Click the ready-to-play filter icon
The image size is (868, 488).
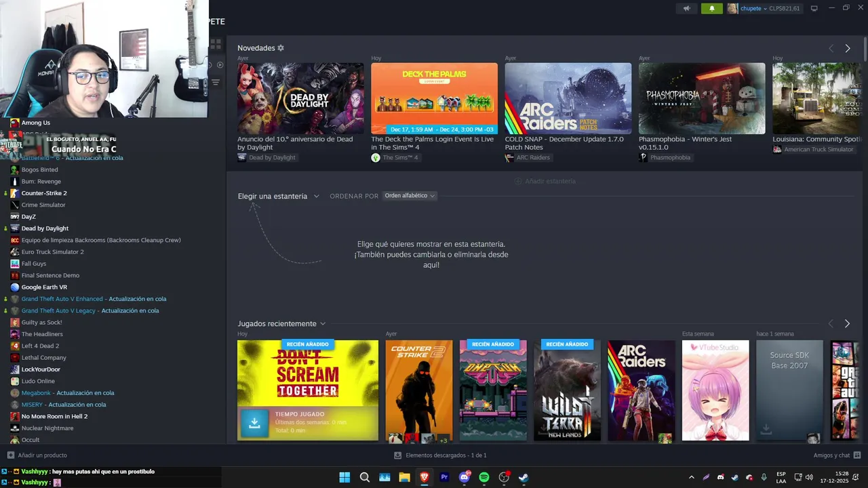coord(220,65)
